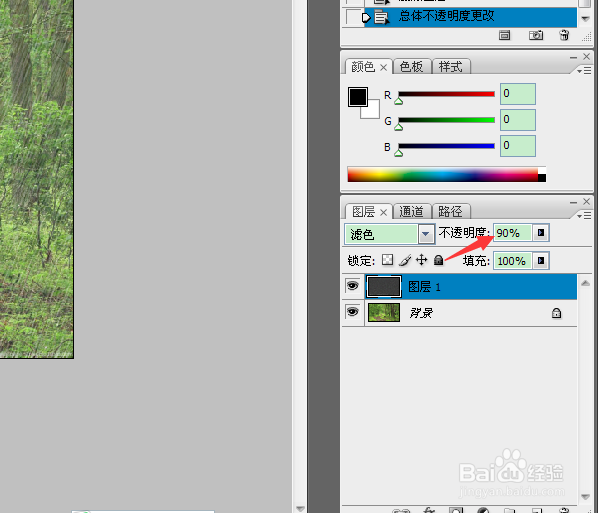Delete current history state with trash icon

(564, 35)
